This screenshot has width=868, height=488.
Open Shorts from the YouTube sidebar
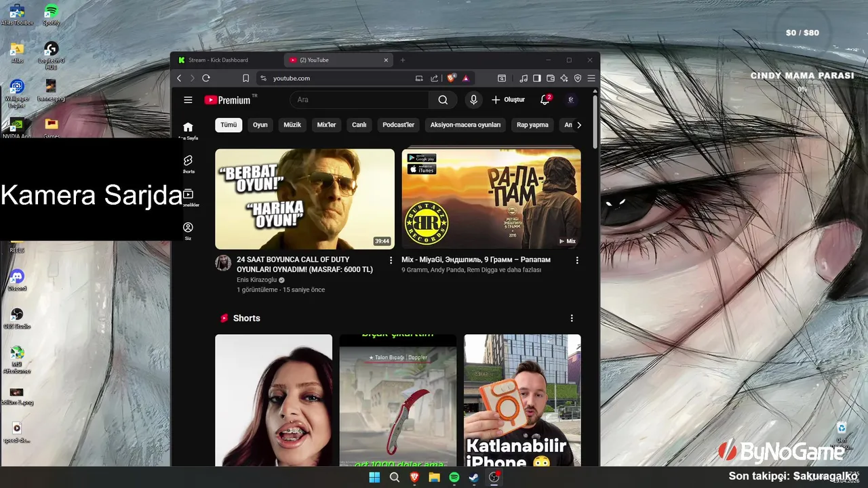(188, 164)
